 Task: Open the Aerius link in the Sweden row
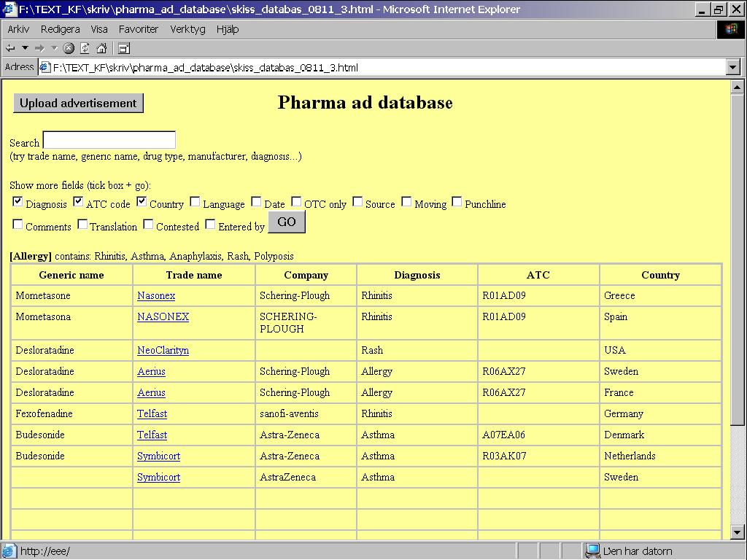151,371
